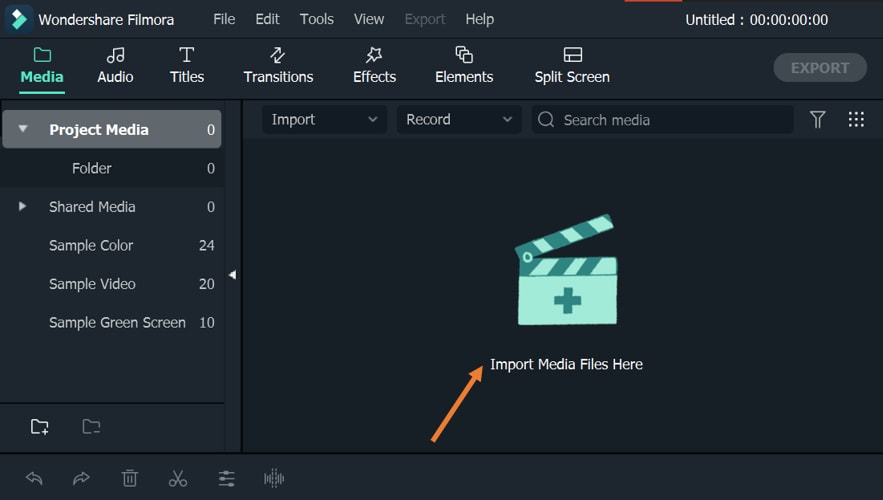
Task: Click the undo arrow icon
Action: (x=34, y=479)
